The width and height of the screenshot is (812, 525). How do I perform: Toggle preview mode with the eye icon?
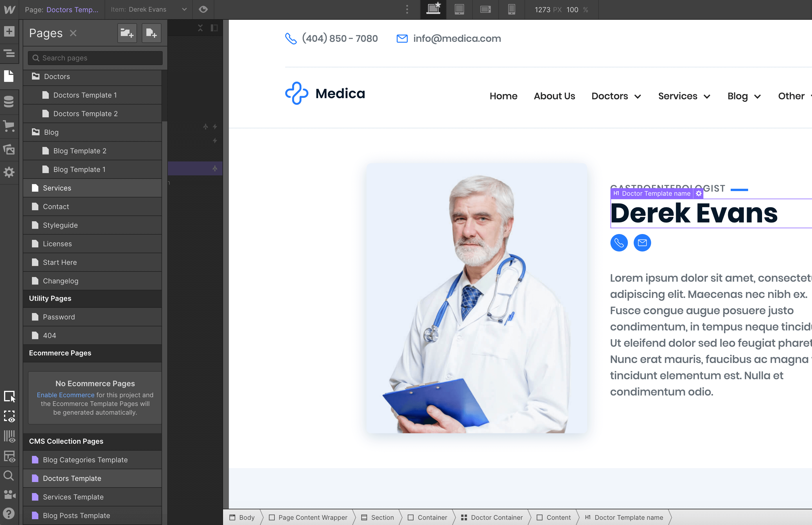coord(203,10)
